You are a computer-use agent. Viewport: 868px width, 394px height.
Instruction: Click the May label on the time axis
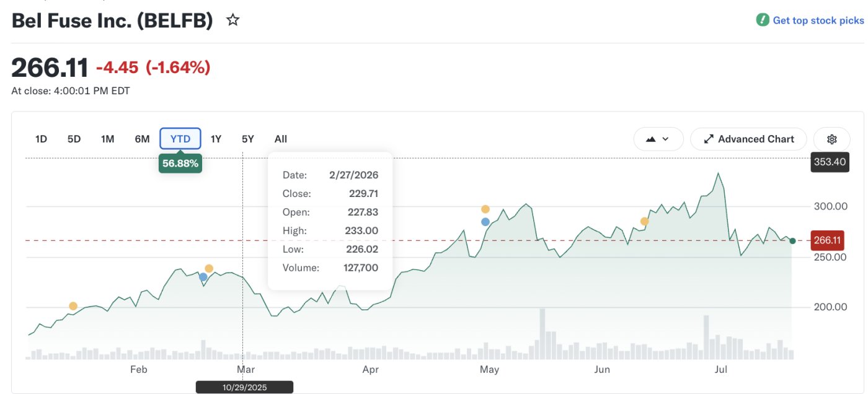coord(489,370)
